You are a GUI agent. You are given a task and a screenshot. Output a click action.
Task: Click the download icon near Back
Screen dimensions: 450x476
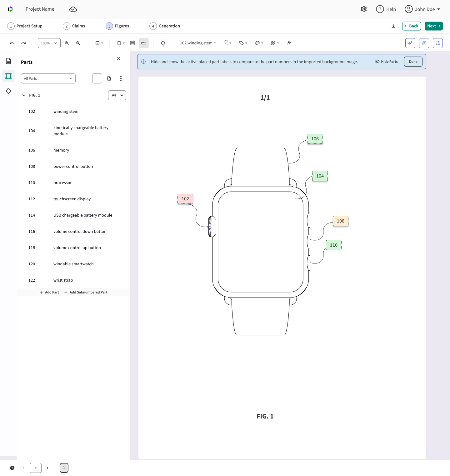393,26
